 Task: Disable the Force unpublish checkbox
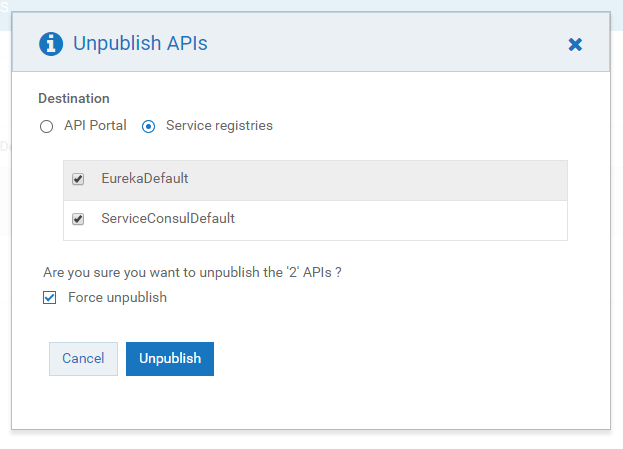click(50, 298)
